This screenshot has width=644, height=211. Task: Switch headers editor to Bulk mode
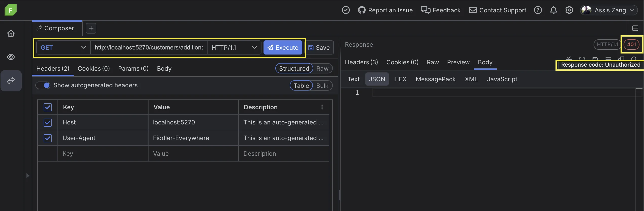click(x=322, y=86)
